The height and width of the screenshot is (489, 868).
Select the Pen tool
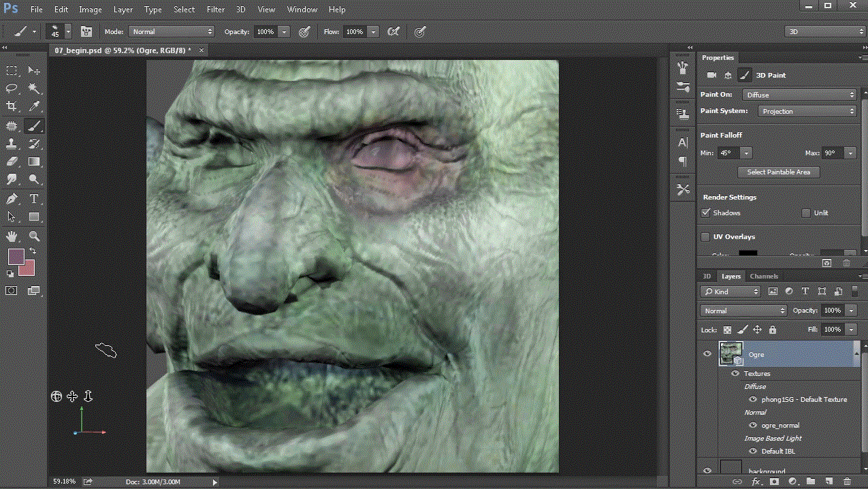12,199
